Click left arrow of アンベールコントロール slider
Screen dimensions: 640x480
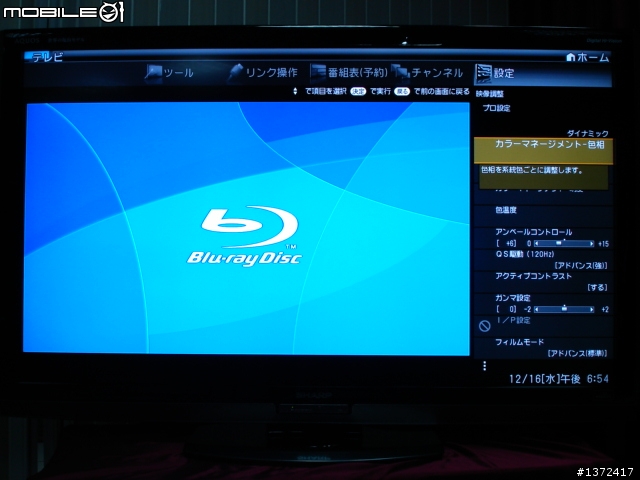(x=536, y=244)
